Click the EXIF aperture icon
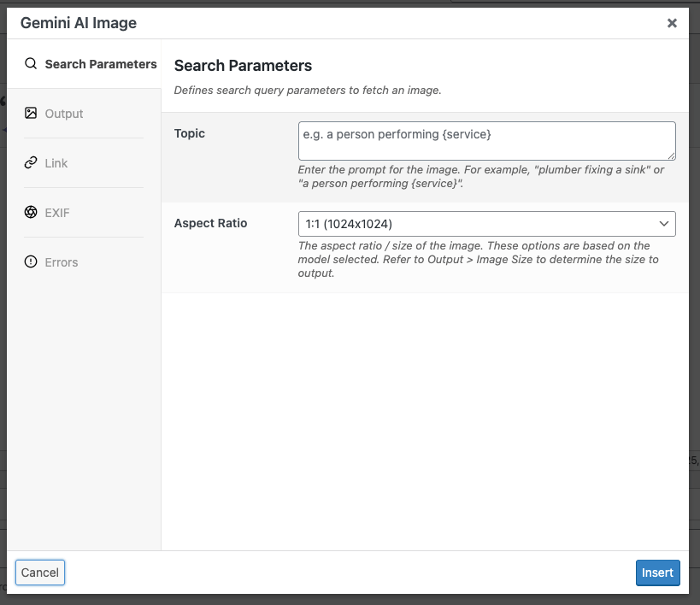 coord(31,212)
